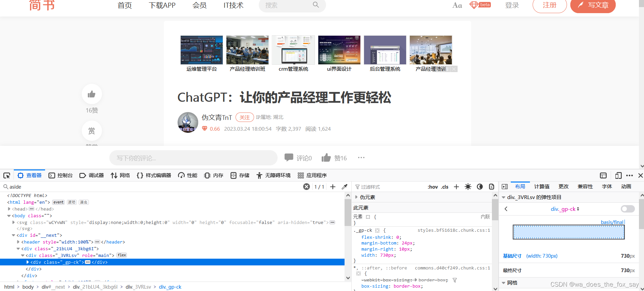Clear the 'aside' HTML search query

click(306, 187)
